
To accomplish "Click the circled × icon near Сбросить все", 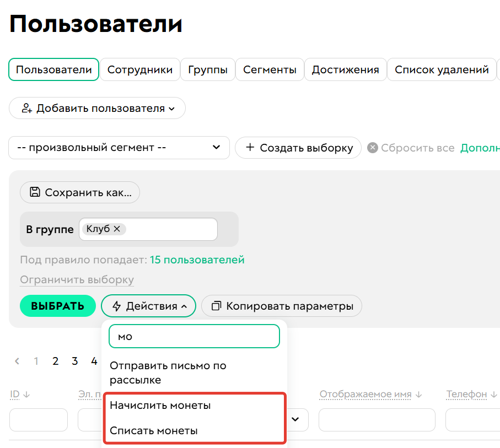I will pos(373,147).
